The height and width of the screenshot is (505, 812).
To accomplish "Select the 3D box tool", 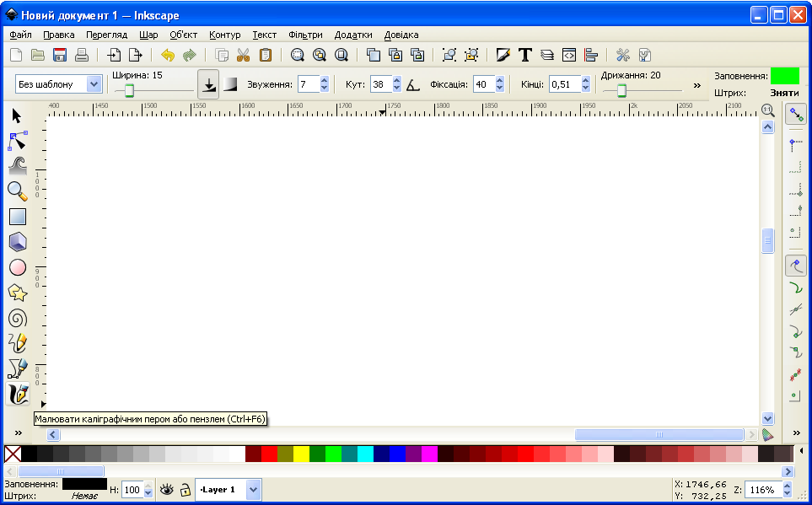I will 18,242.
